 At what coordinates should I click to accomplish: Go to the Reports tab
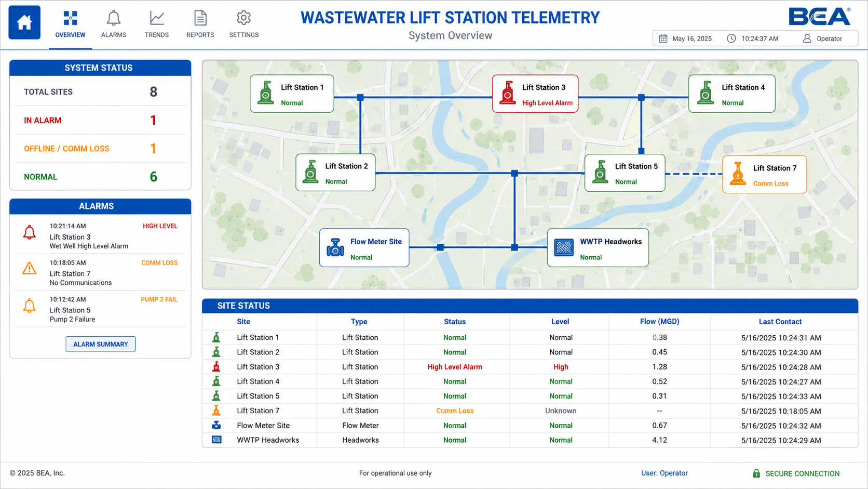click(x=200, y=24)
